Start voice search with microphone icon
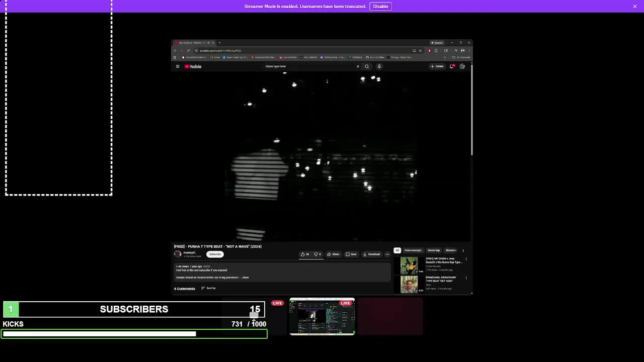This screenshot has height=362, width=644. pos(379,66)
